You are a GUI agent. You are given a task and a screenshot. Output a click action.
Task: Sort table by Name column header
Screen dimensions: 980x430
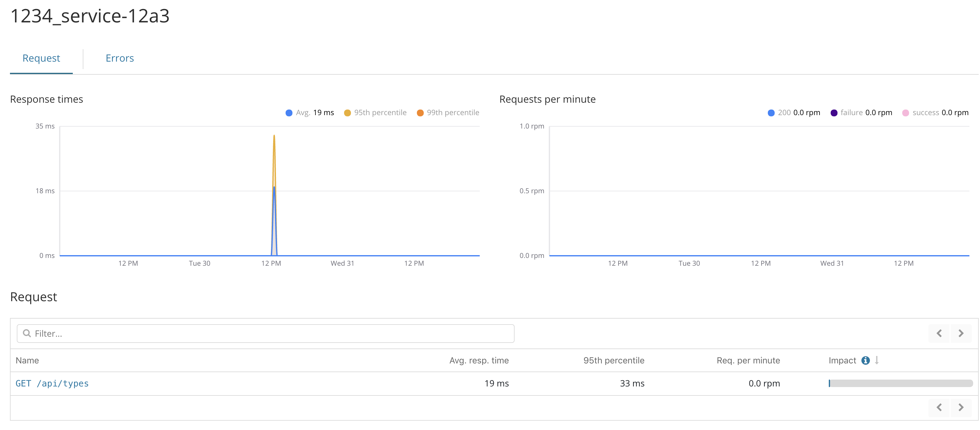(x=27, y=360)
